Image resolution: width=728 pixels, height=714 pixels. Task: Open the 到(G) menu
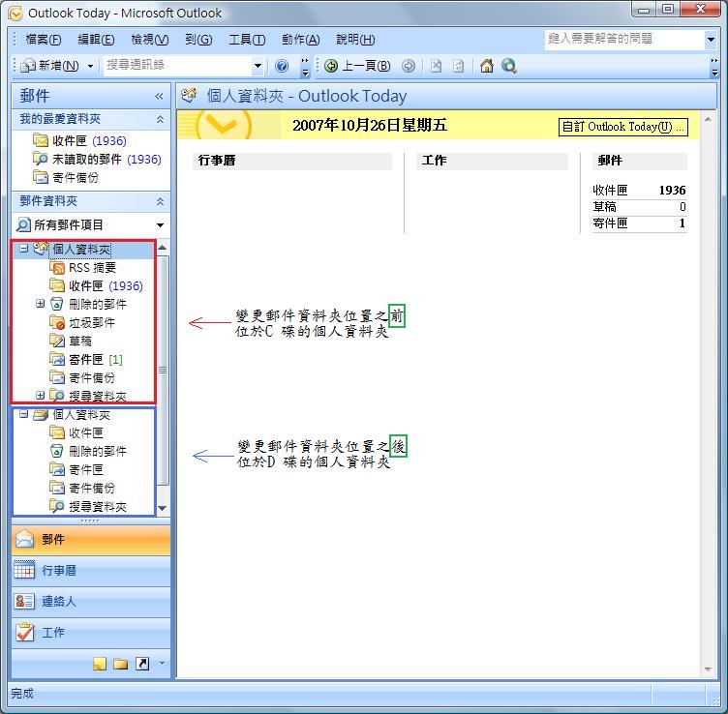click(198, 40)
